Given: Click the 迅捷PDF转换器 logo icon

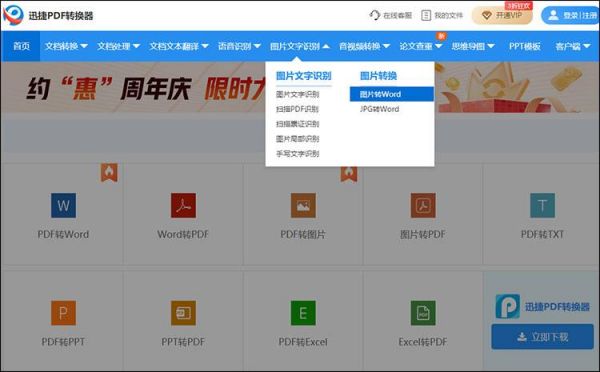Looking at the screenshot, I should [13, 15].
